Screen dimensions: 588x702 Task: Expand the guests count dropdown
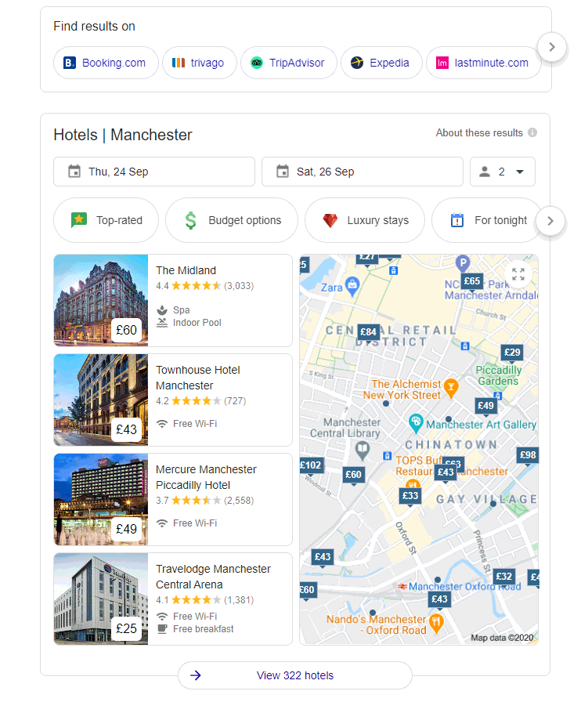tap(502, 172)
